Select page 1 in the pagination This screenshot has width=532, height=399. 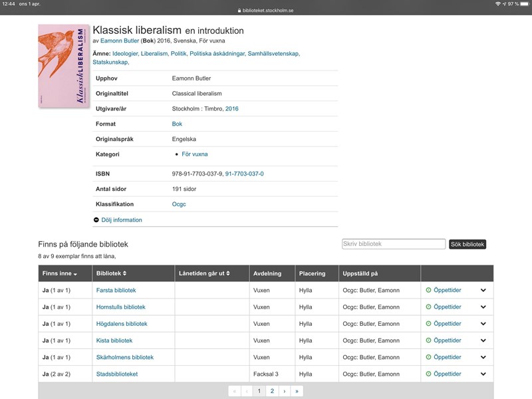(259, 392)
